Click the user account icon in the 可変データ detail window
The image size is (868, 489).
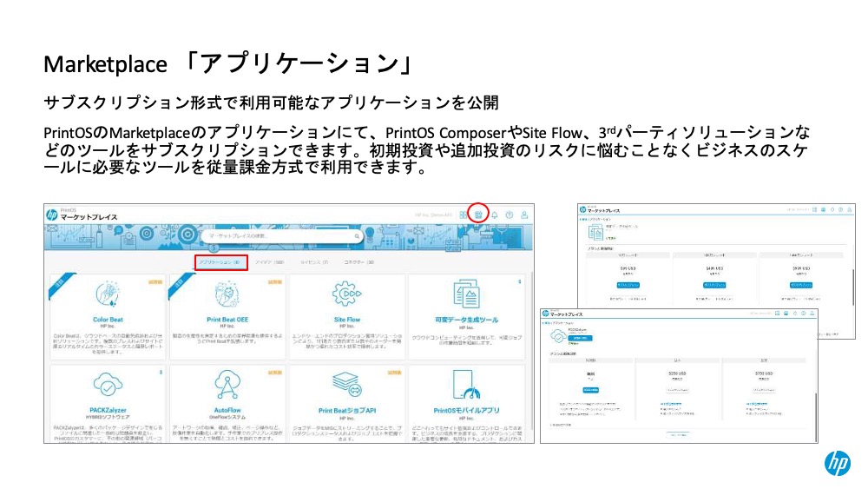coord(849,210)
